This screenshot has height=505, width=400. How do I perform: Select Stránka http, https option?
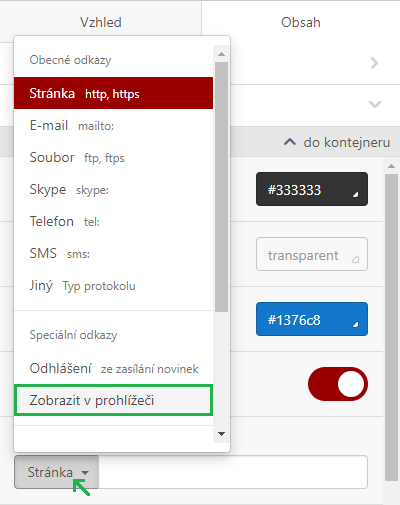pyautogui.click(x=113, y=93)
